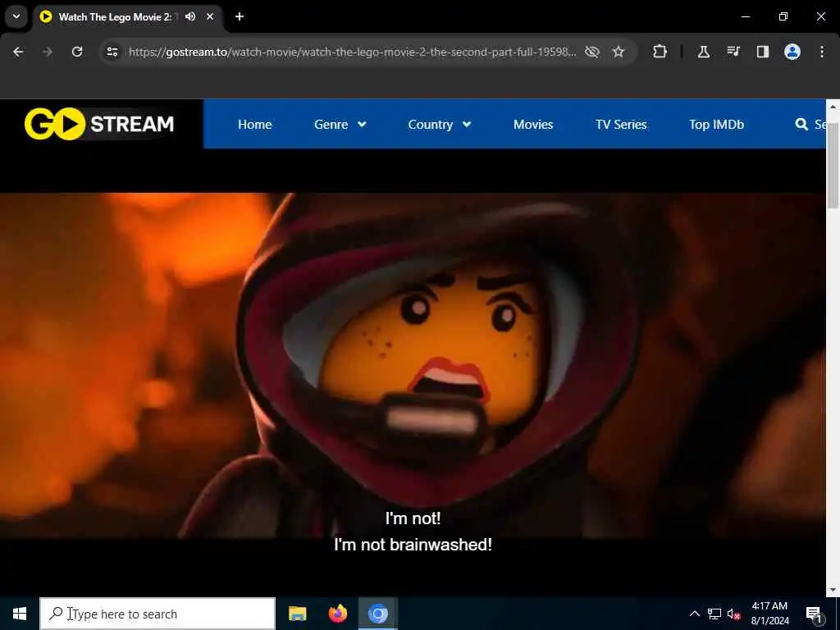The height and width of the screenshot is (630, 840).
Task: Go back to the previous page
Action: [18, 52]
